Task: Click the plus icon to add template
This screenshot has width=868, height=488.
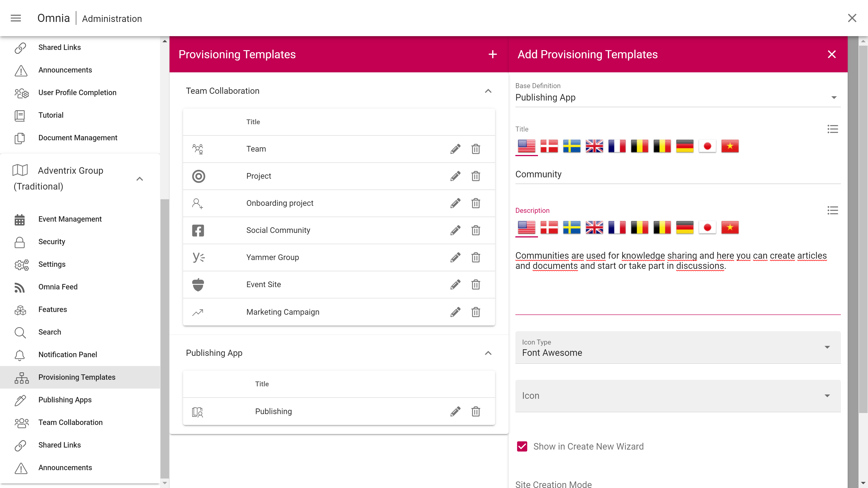Action: click(492, 54)
